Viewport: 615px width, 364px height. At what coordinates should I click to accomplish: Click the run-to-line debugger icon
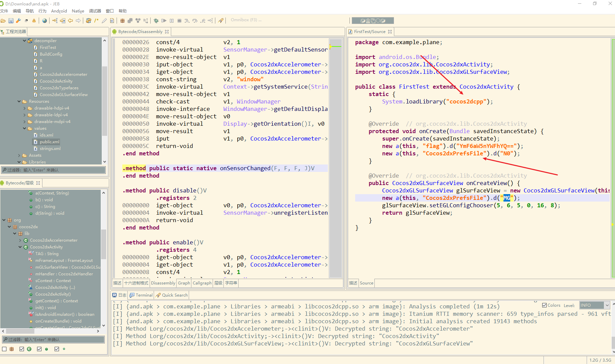point(210,21)
